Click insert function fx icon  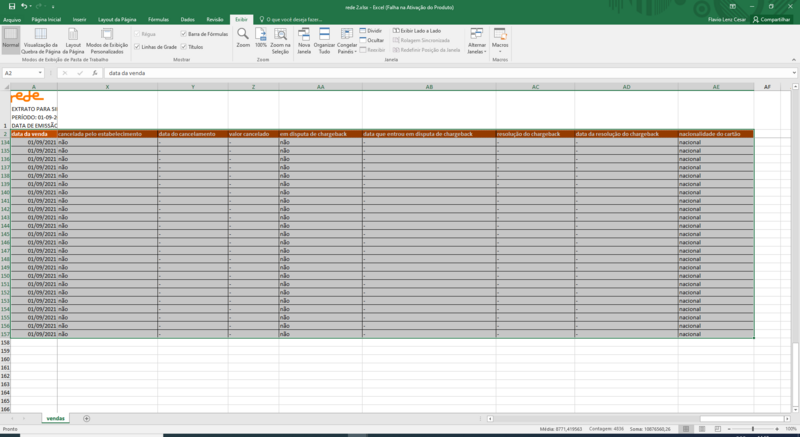pyautogui.click(x=95, y=73)
